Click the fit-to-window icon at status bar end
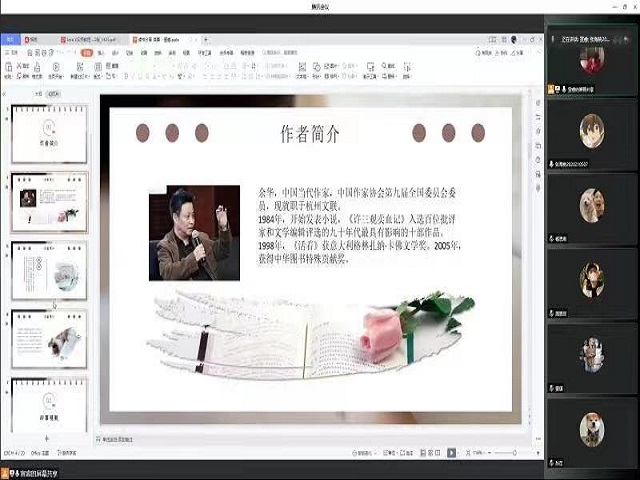 pos(538,453)
